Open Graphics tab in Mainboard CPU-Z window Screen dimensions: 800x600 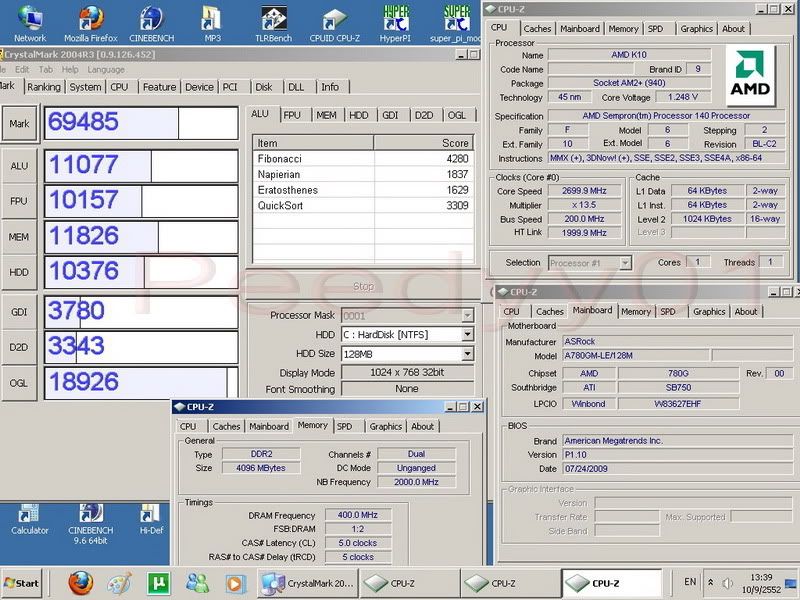pyautogui.click(x=709, y=312)
